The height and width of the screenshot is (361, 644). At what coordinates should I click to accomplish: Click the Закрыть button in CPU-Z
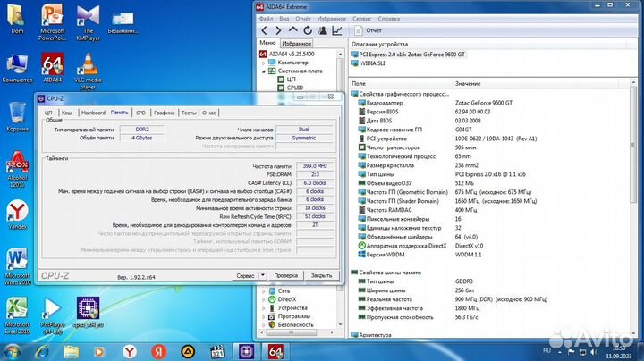click(x=321, y=276)
